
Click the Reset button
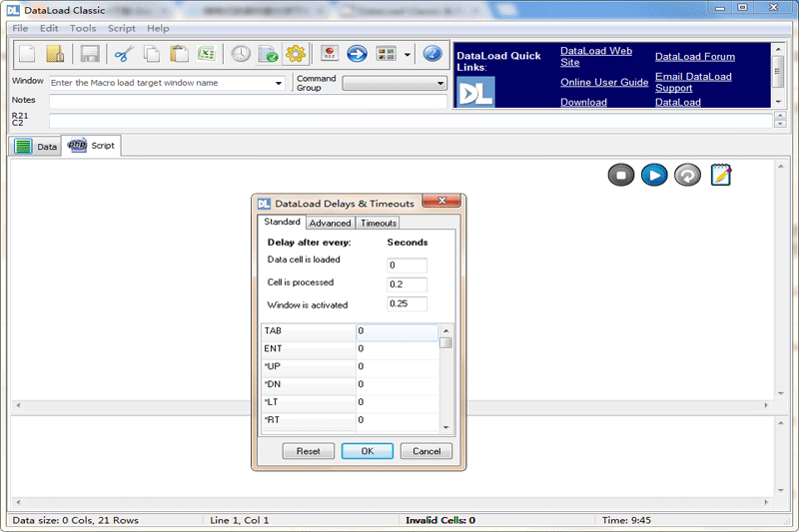309,451
